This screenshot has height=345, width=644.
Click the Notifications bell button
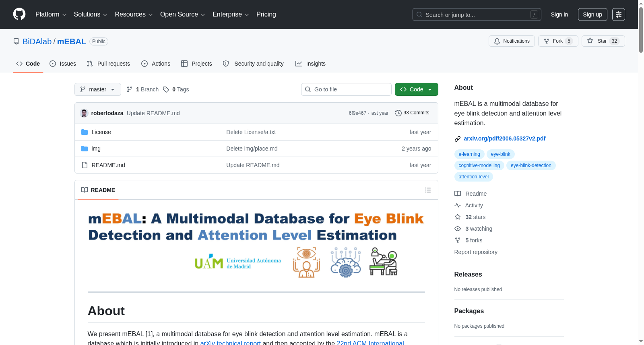point(512,41)
